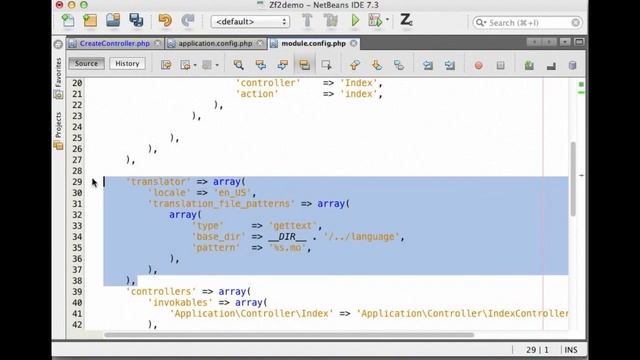
Task: Click the horizontal scrollbar thumb
Action: [x=289, y=335]
